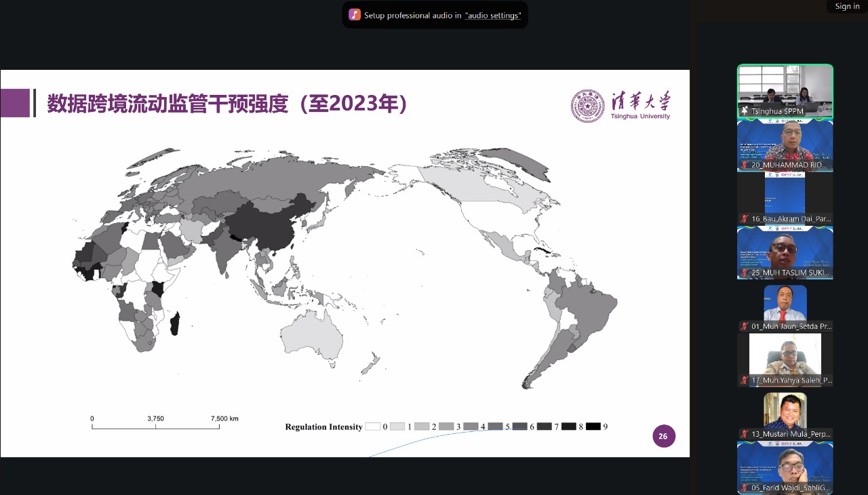This screenshot has width=868, height=495.
Task: Toggle mute on the Tsinghua SPPM participant
Action: (x=745, y=110)
